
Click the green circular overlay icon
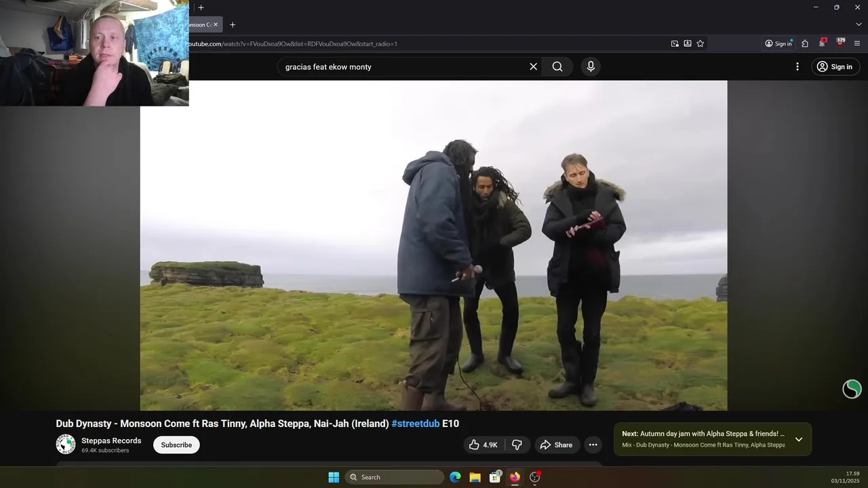852,389
